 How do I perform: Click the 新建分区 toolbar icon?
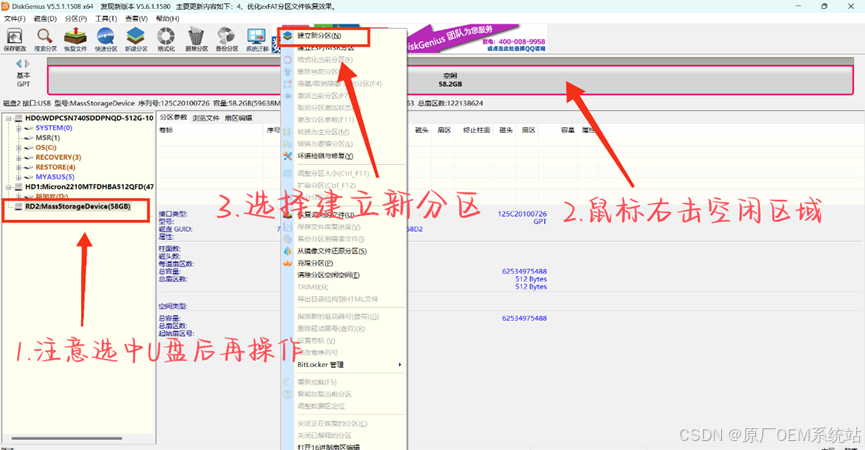pos(136,40)
